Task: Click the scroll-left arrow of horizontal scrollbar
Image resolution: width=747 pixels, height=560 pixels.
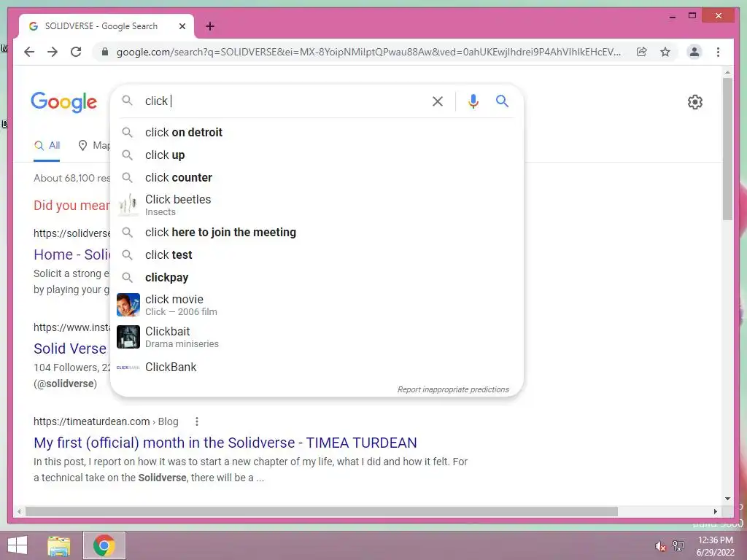Action: click(18, 511)
